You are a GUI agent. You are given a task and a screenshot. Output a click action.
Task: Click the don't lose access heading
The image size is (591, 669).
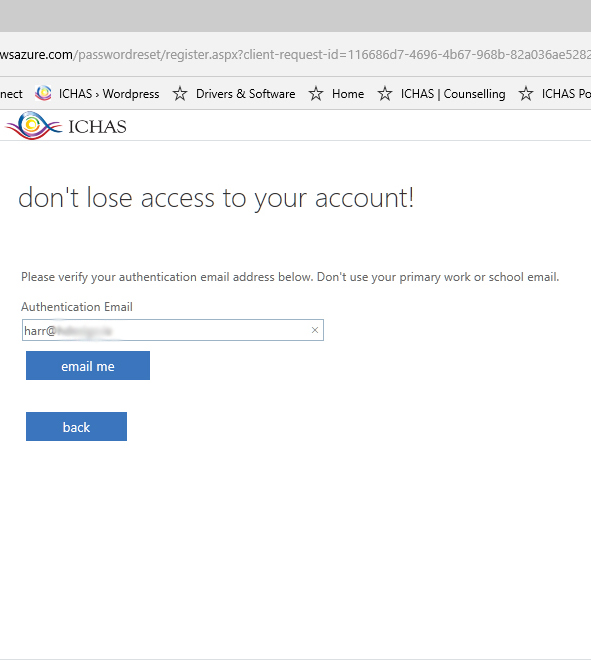coord(216,198)
